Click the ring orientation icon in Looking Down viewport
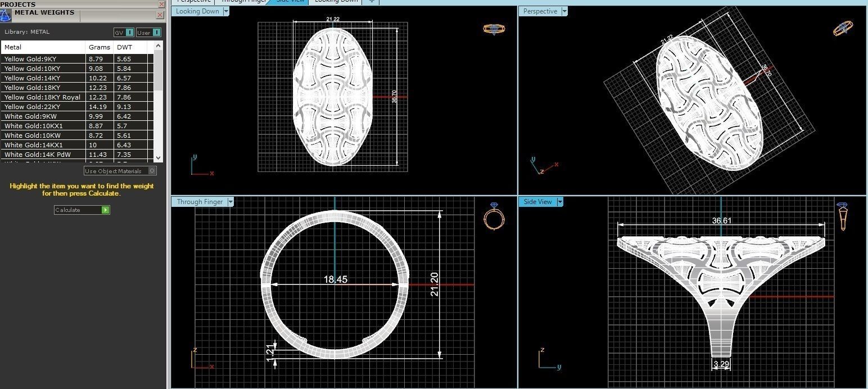The width and height of the screenshot is (868, 389). click(x=494, y=29)
